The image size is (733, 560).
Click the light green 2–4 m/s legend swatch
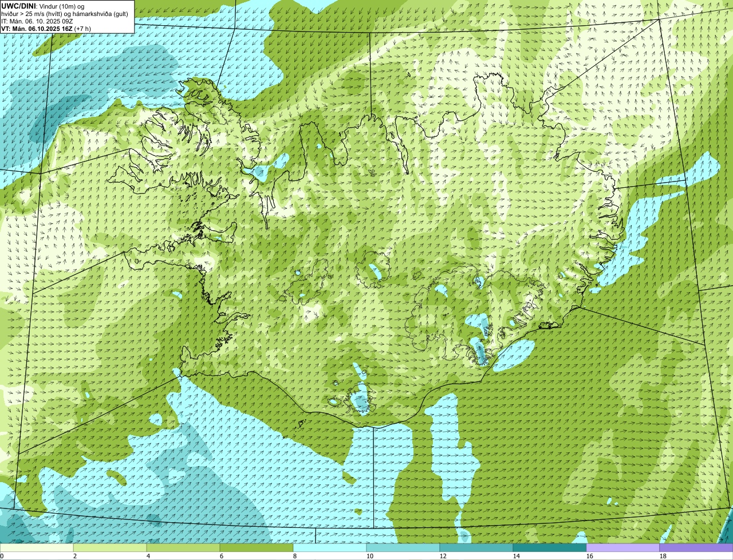click(x=110, y=548)
